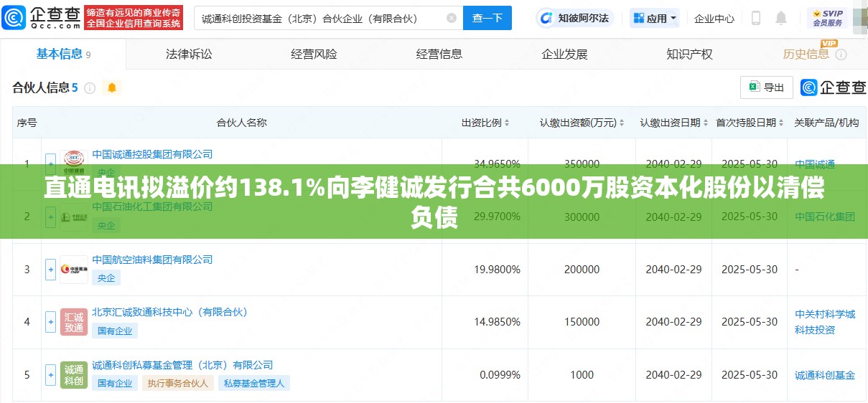Open 中关村科学城科技投资 related link
The width and height of the screenshot is (868, 403).
(x=825, y=322)
